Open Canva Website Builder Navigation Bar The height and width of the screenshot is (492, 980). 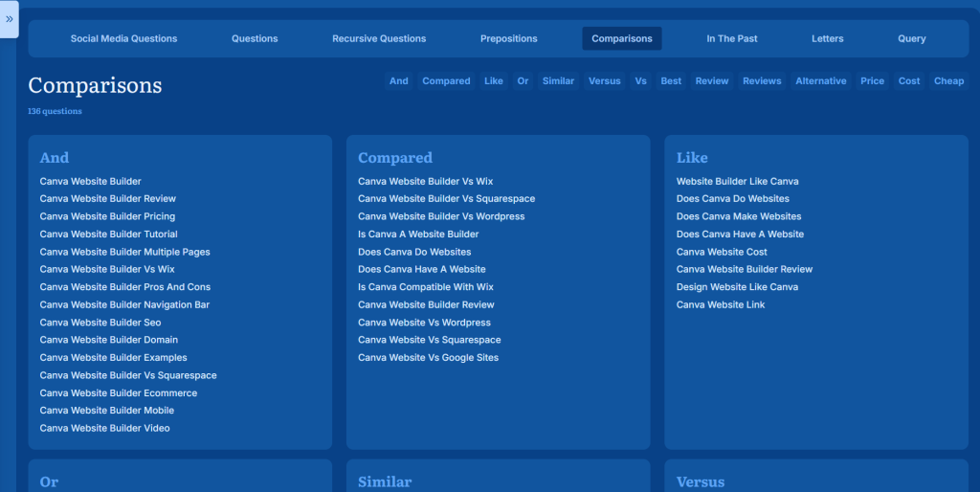pos(124,304)
